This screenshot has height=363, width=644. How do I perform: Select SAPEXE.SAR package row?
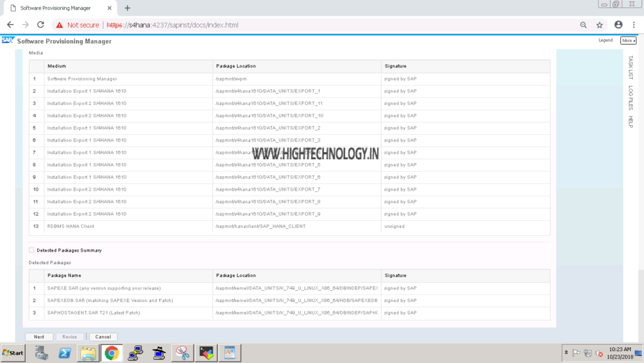coord(289,288)
